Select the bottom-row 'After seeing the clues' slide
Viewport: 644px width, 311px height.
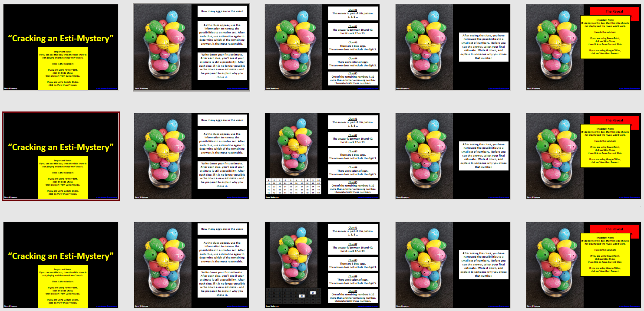pyautogui.click(x=453, y=265)
